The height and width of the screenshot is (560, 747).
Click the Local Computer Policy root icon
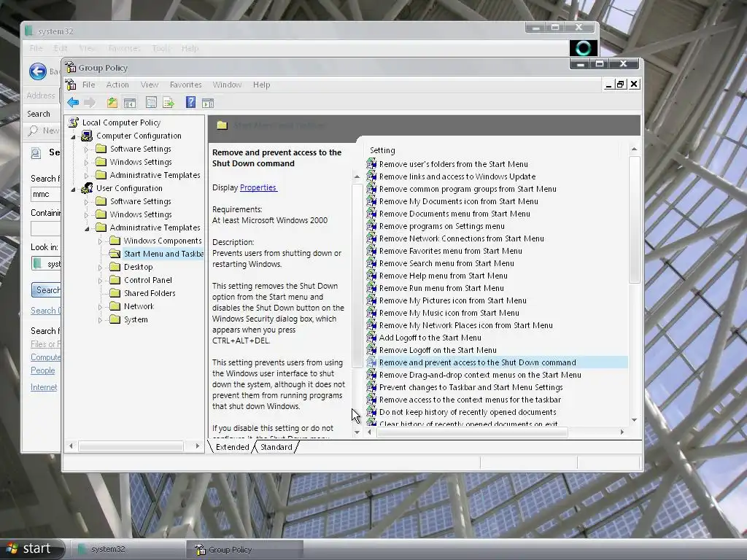[x=74, y=122]
